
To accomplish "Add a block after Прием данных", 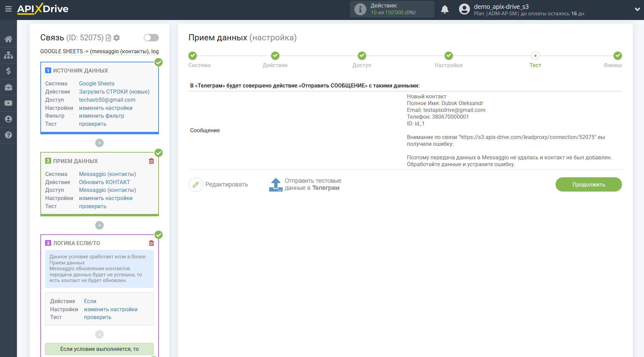I will [x=99, y=225].
